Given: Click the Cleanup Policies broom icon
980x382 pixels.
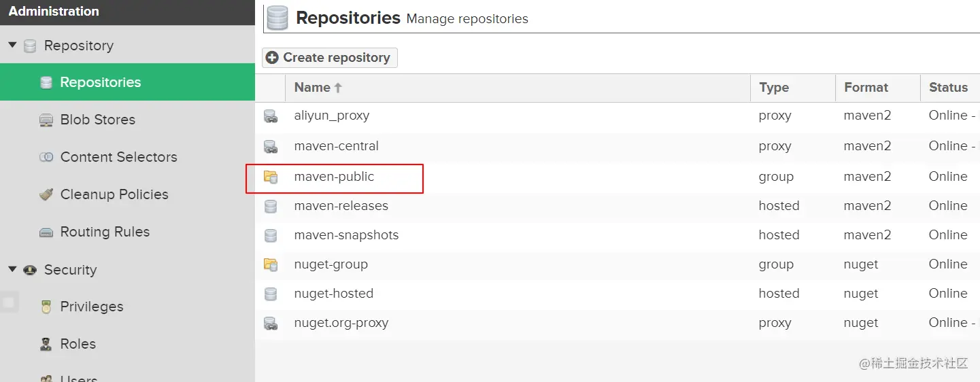Looking at the screenshot, I should pos(46,195).
